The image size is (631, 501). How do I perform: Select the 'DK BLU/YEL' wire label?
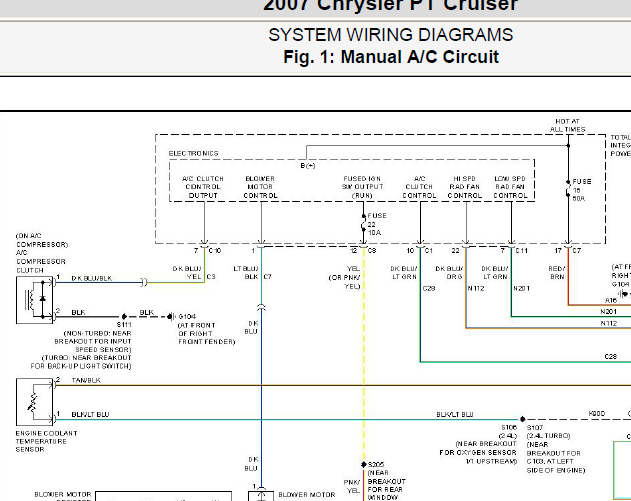[187, 272]
